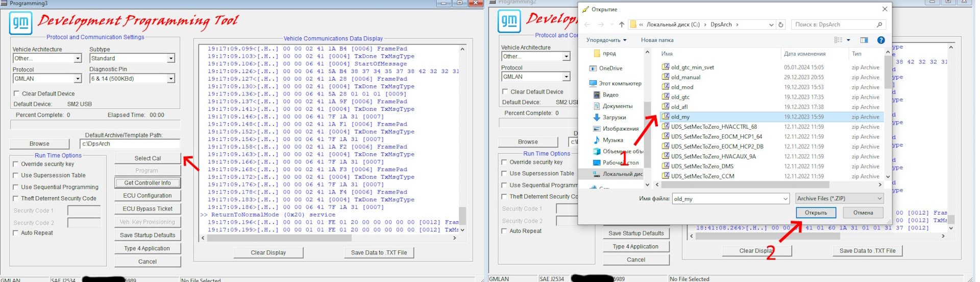
Task: Open the Protocol dropdown in the right window
Action: pos(566,77)
